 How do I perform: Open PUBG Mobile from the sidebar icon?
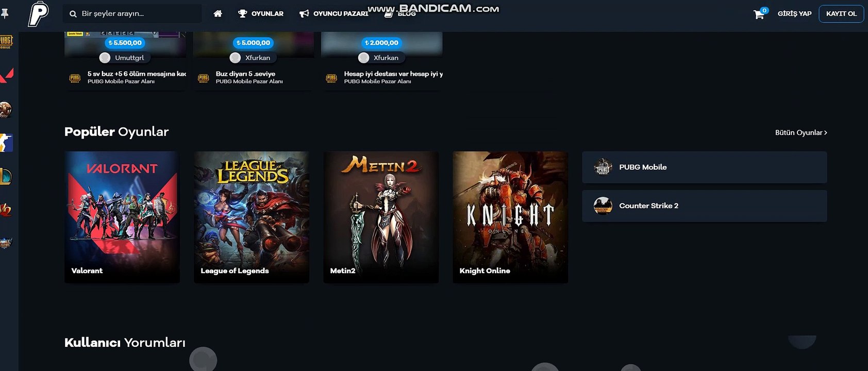6,41
